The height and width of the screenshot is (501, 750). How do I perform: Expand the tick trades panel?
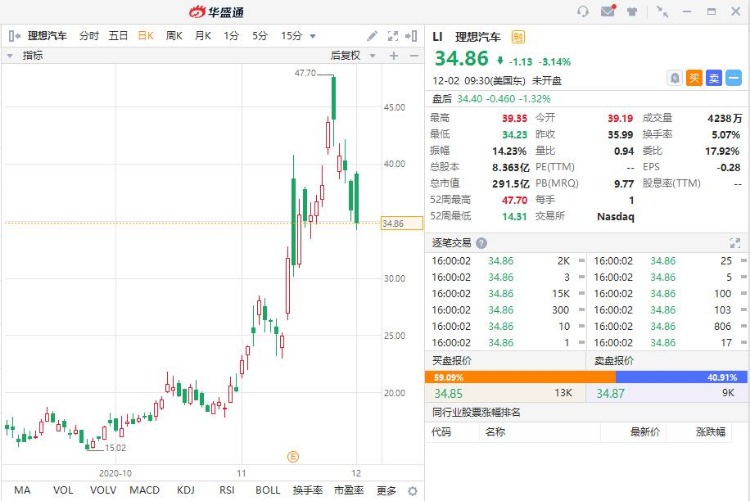click(735, 243)
